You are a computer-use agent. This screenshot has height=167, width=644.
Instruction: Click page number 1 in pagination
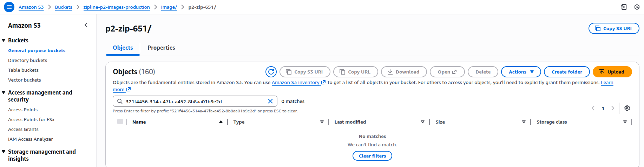tap(603, 108)
